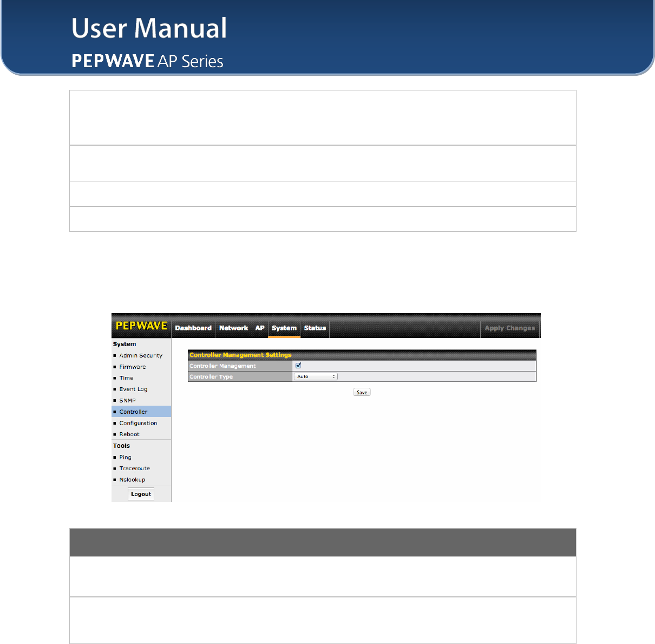This screenshot has height=644, width=655.
Task: Toggle the Controller Management checkbox
Action: click(298, 366)
